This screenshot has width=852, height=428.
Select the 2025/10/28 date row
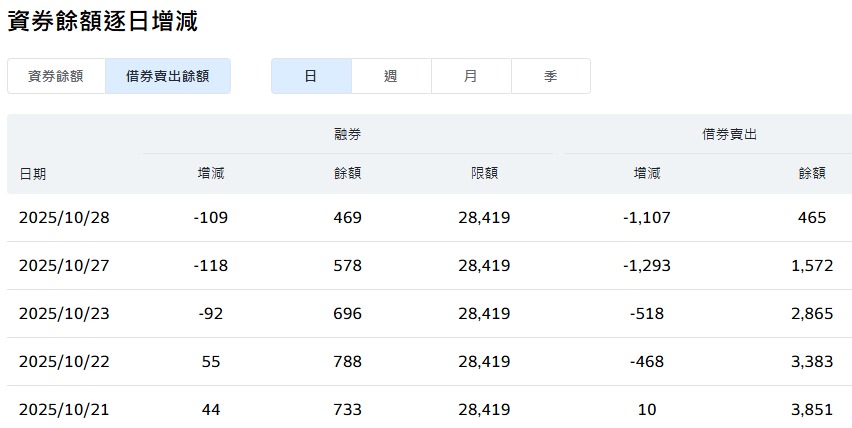click(x=429, y=218)
